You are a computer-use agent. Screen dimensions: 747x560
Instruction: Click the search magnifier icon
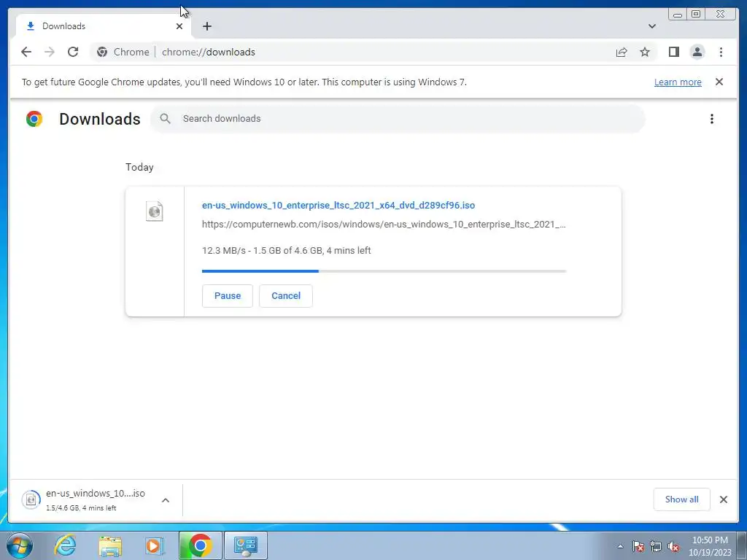click(x=165, y=119)
